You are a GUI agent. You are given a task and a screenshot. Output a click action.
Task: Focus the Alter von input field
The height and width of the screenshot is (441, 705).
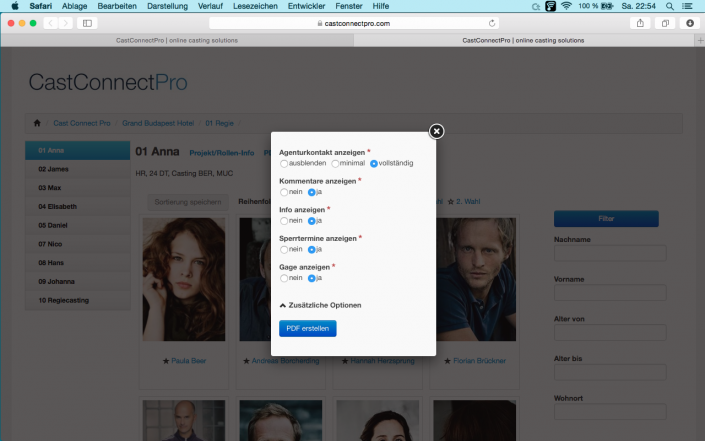pos(610,333)
